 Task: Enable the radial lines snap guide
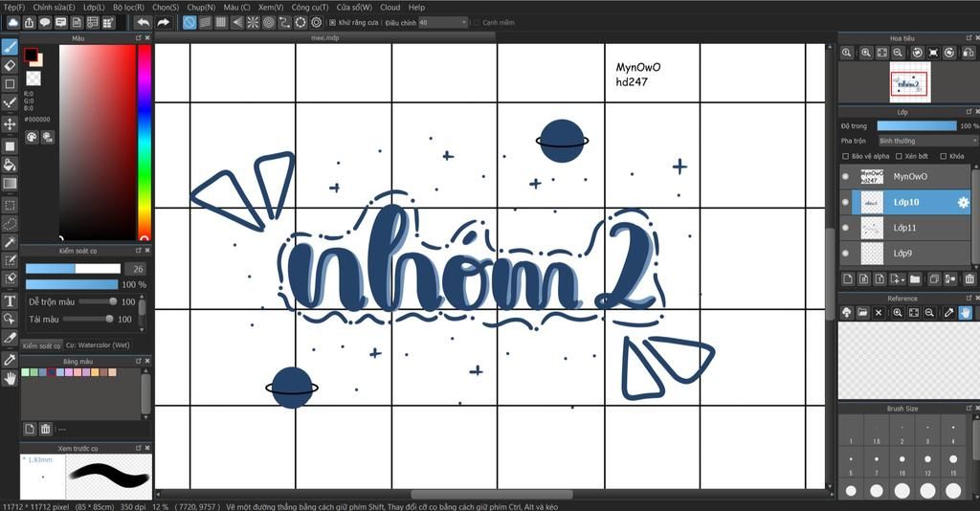pyautogui.click(x=253, y=23)
